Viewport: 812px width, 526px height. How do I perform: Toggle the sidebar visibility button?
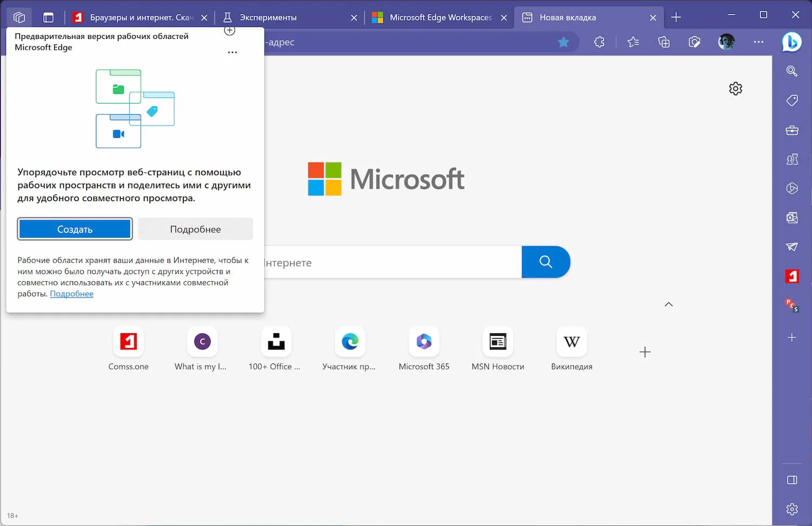point(792,480)
